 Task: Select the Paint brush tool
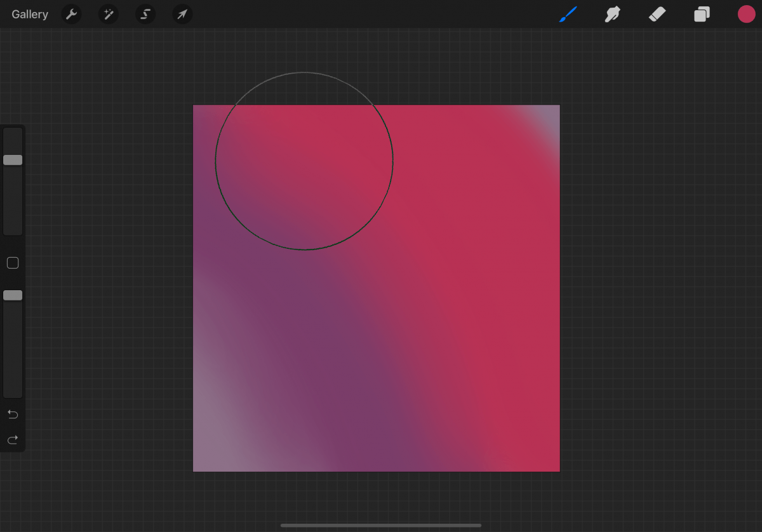[568, 14]
